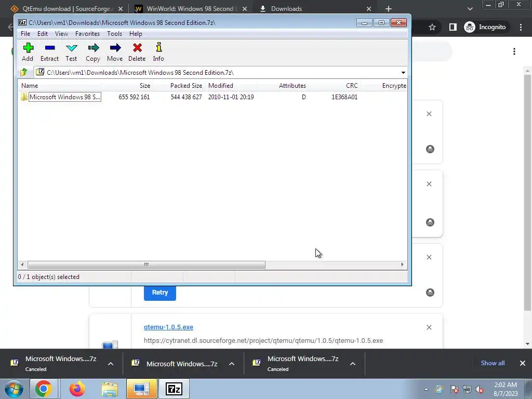Click the horizontal scrollbar thumb in 7-Zip
Screen dimensions: 532x399
[146, 264]
